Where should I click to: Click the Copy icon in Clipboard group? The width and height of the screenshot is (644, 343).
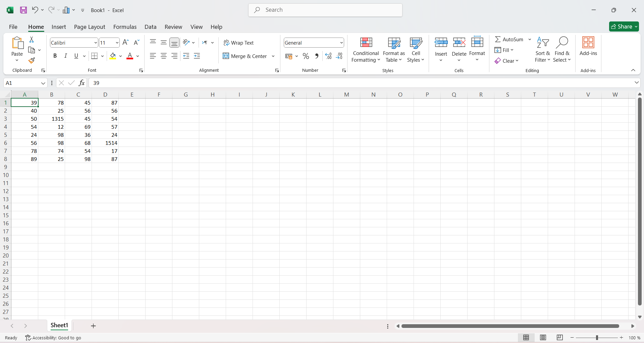click(x=32, y=50)
